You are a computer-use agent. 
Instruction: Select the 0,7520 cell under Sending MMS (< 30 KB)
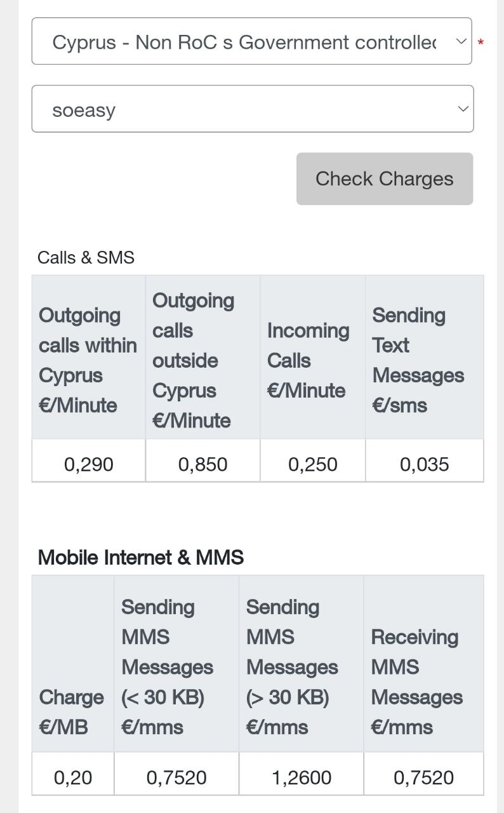[176, 777]
